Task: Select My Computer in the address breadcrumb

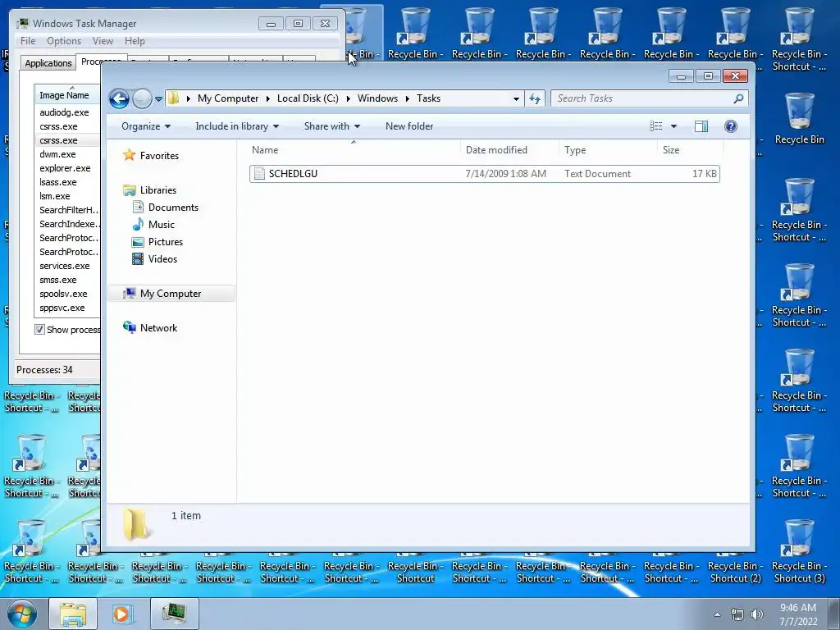Action: (228, 98)
